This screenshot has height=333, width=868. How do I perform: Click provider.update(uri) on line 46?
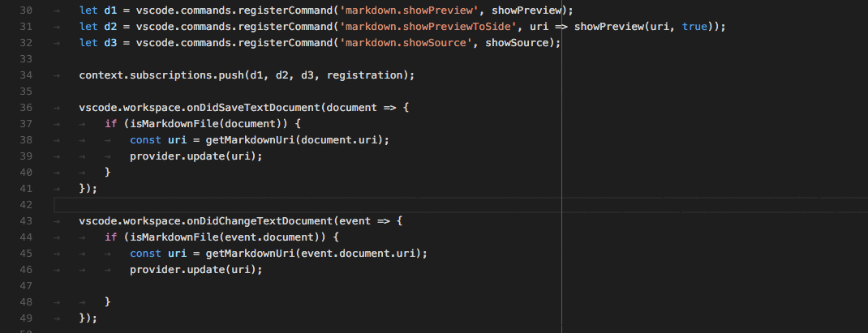click(x=196, y=269)
